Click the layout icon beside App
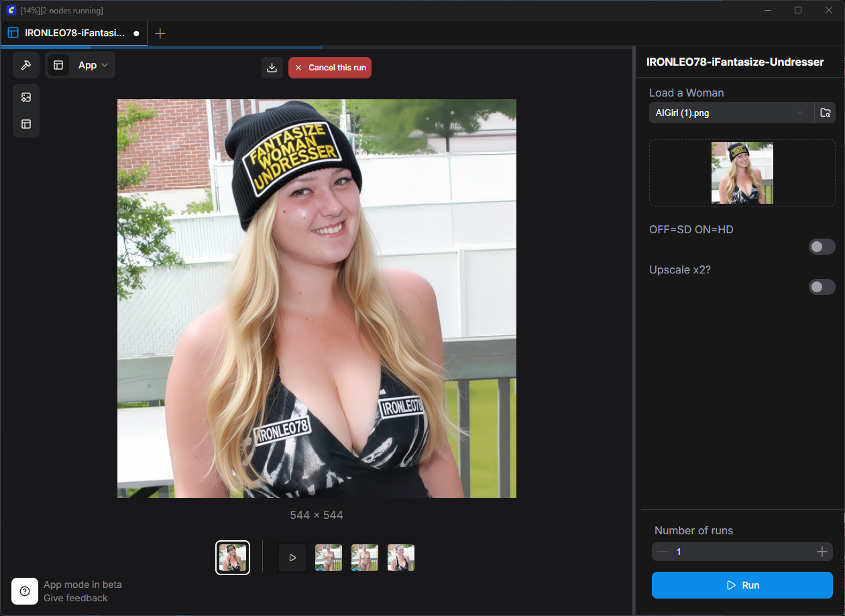This screenshot has height=616, width=845. click(x=58, y=65)
